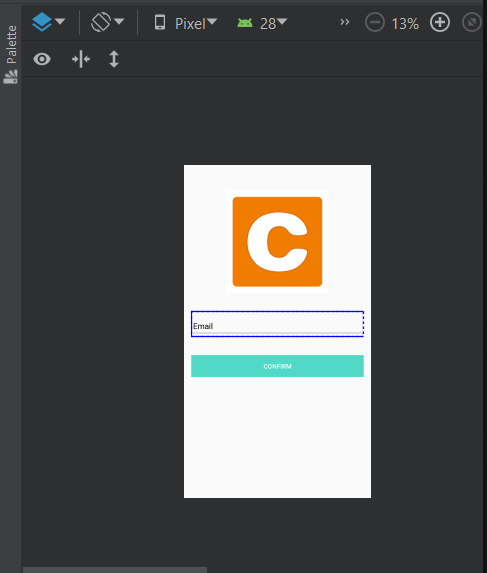Open the orientation for preview dropdown
This screenshot has width=487, height=573.
(108, 22)
